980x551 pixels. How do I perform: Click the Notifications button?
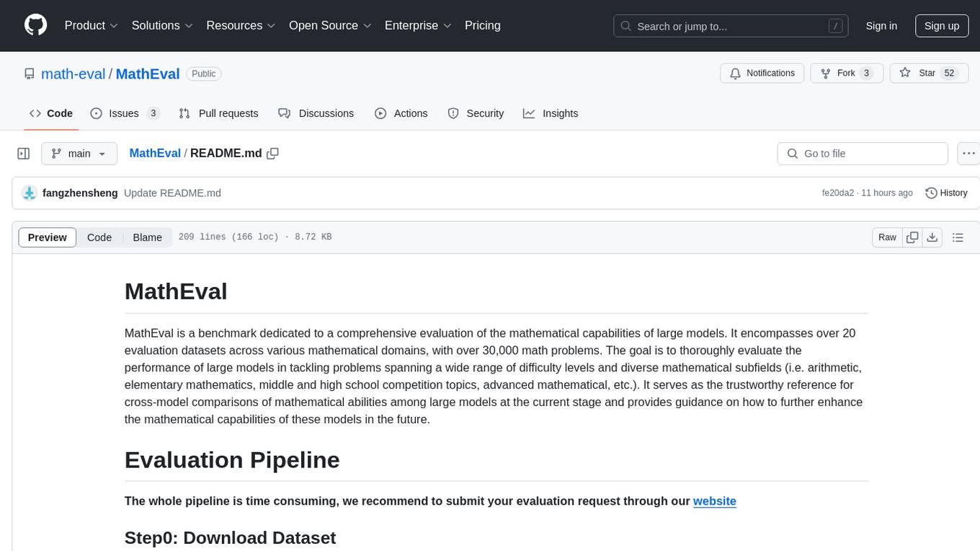coord(762,74)
